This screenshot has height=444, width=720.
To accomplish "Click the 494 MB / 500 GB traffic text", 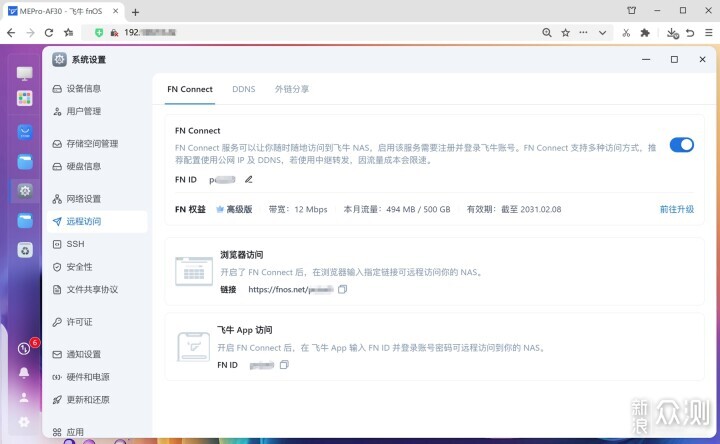I will [x=418, y=209].
